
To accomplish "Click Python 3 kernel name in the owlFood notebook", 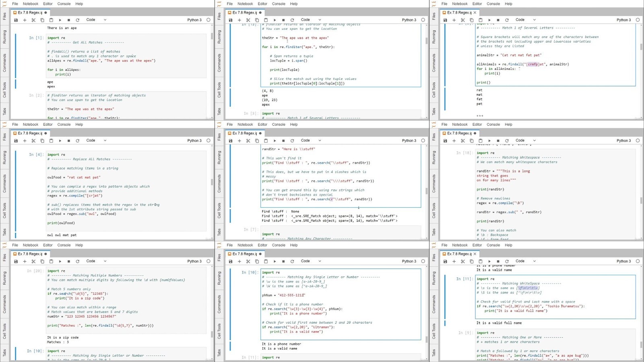I will [194, 141].
